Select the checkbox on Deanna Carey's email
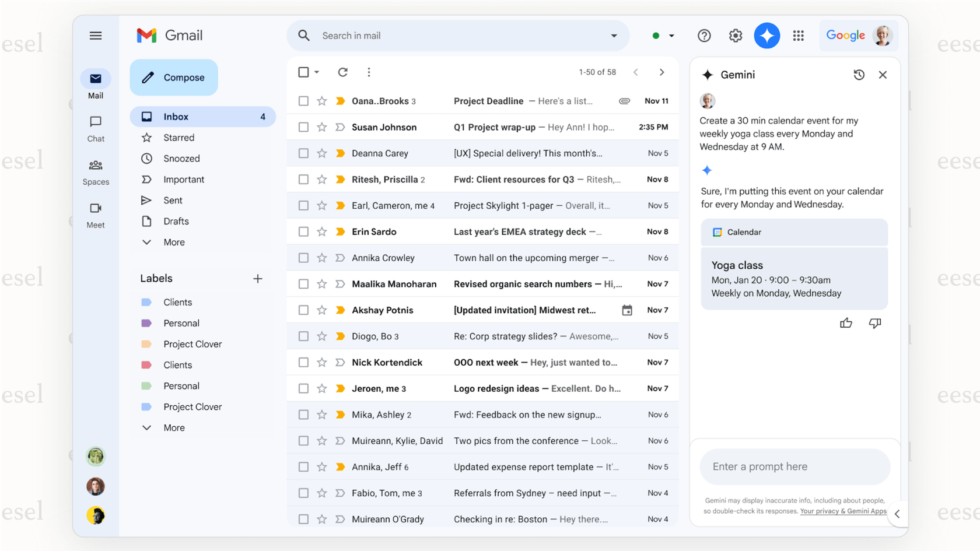Image resolution: width=980 pixels, height=551 pixels. [x=303, y=153]
